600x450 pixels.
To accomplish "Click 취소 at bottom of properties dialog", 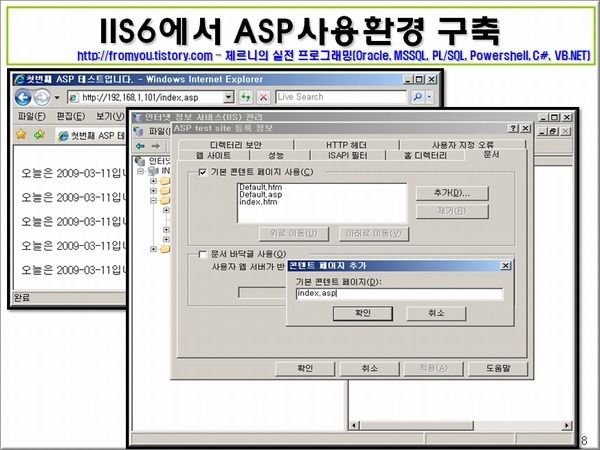I will 369,368.
